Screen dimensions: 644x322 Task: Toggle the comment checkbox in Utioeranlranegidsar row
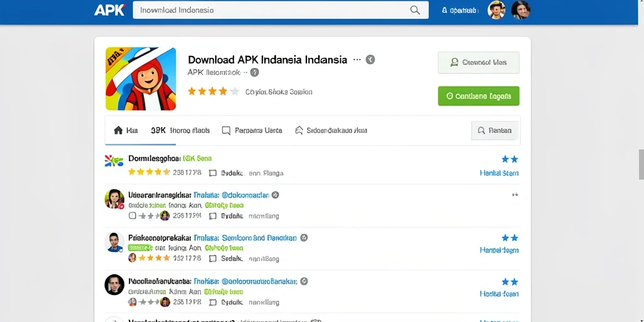pyautogui.click(x=213, y=216)
